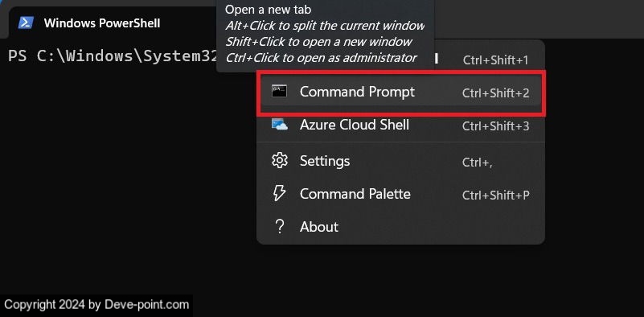The height and width of the screenshot is (317, 644).
Task: Select the Windows PowerShell tab title
Action: point(102,23)
